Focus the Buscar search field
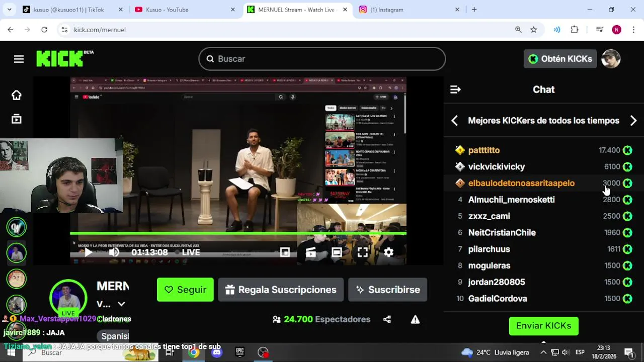644x362 pixels. click(x=322, y=59)
